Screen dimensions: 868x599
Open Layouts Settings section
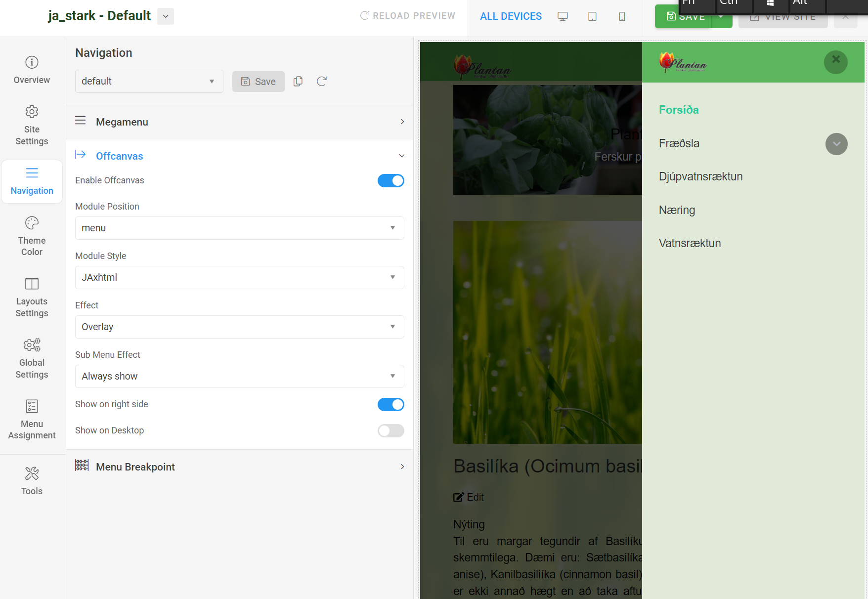click(x=32, y=298)
